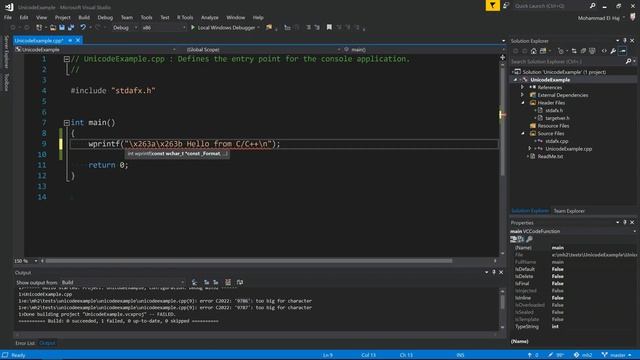Click the Save icon in toolbar
Image resolution: width=640 pixels, height=360 pixels.
tap(62, 28)
